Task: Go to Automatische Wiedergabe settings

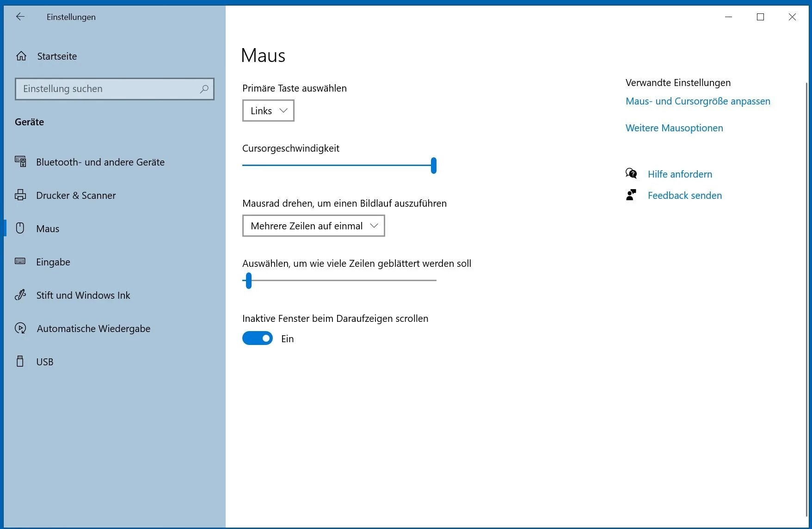Action: pos(115,328)
